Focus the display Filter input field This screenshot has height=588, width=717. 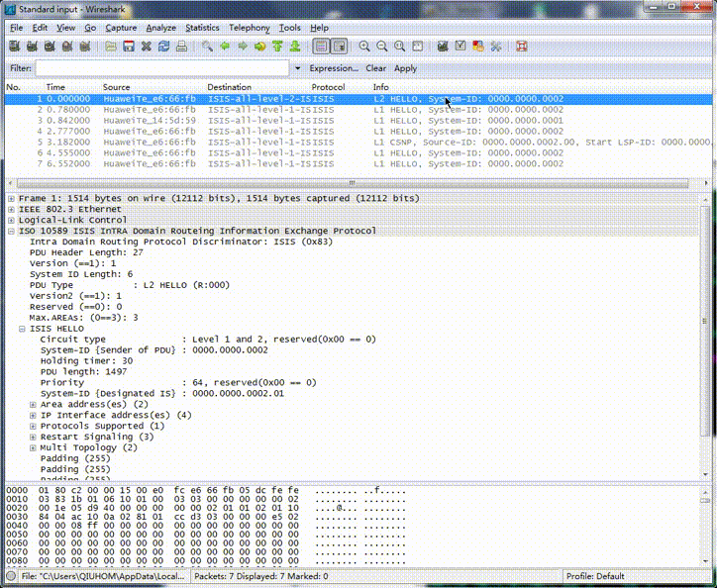point(161,68)
